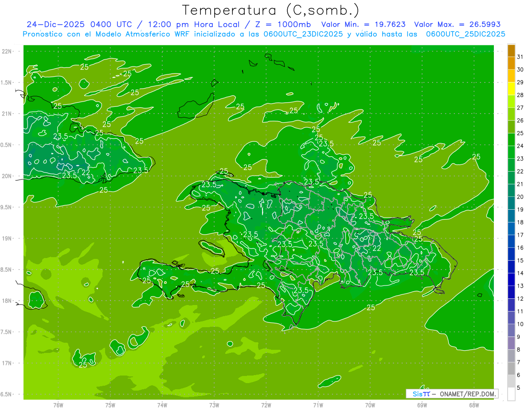Click the 'Valor Min. = 19.7623' readout

click(x=363, y=25)
